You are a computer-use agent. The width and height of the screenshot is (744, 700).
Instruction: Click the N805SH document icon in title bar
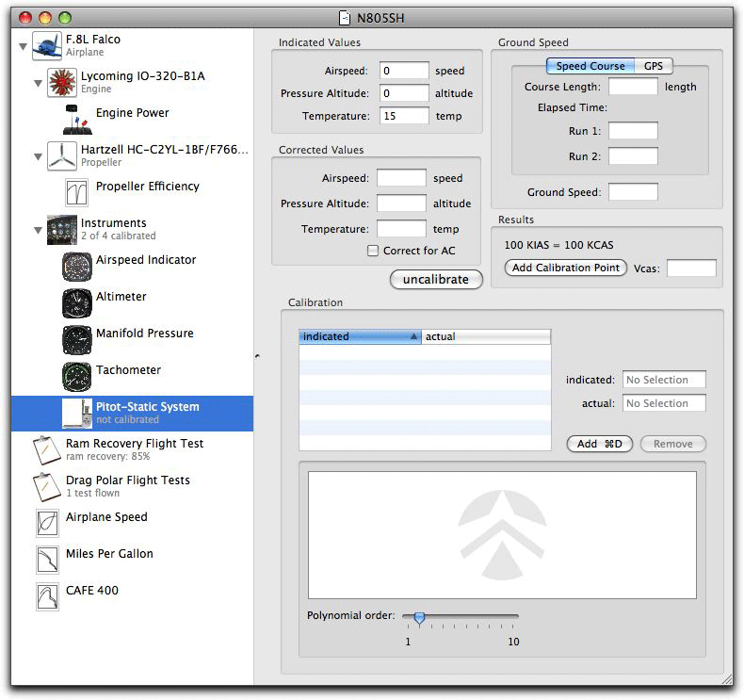345,18
